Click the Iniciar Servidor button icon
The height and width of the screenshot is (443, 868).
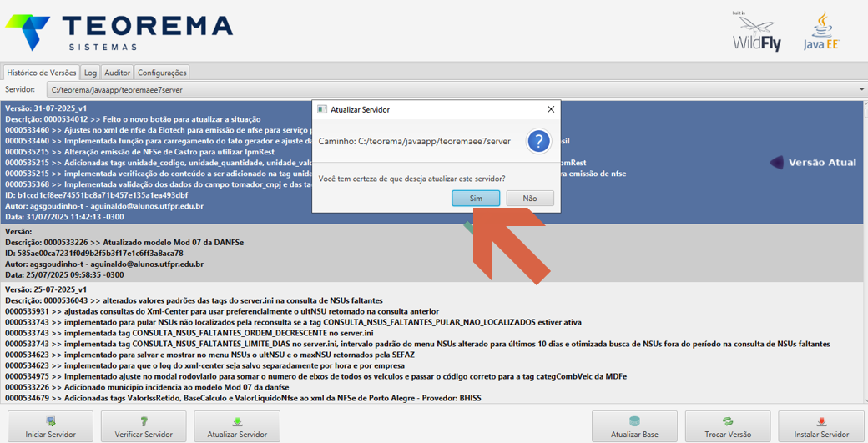50,421
